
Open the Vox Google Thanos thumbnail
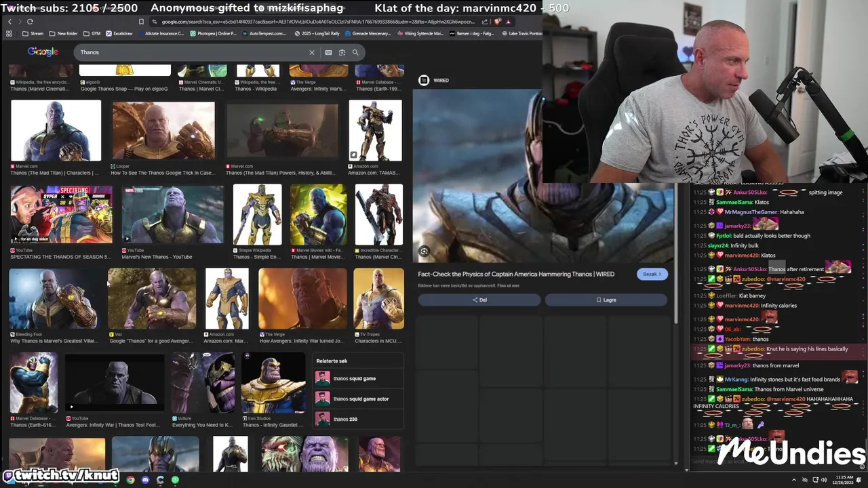point(152,298)
